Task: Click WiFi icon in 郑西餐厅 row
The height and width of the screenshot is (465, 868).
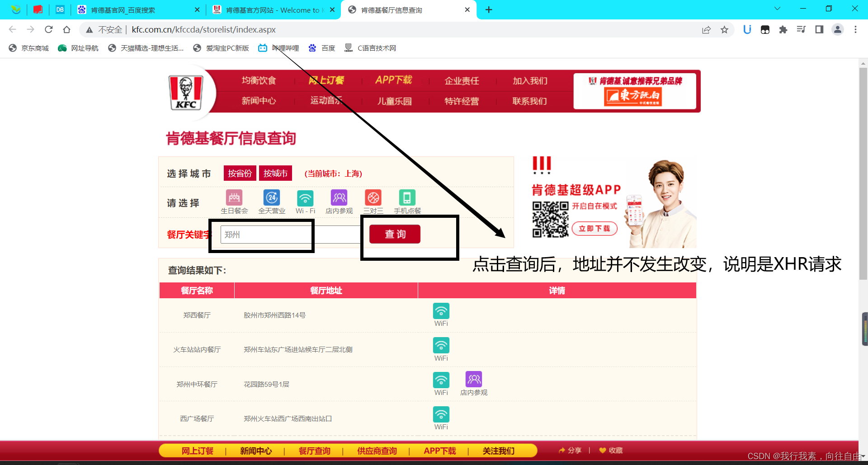Action: (x=441, y=311)
